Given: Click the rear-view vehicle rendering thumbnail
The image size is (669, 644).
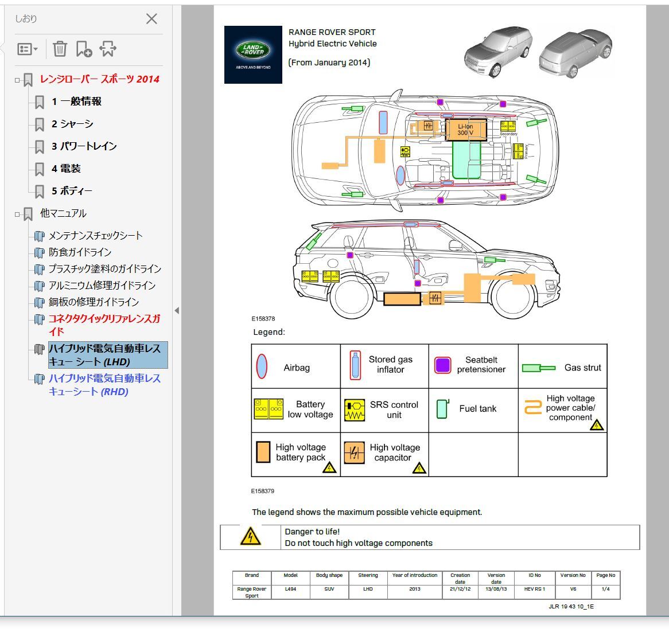Looking at the screenshot, I should pyautogui.click(x=575, y=53).
